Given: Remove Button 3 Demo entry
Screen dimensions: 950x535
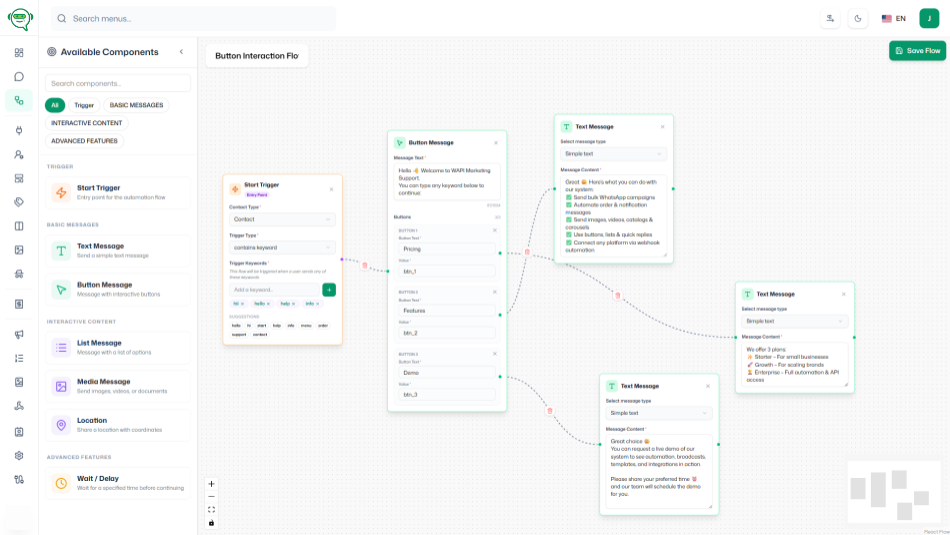Looking at the screenshot, I should [495, 354].
